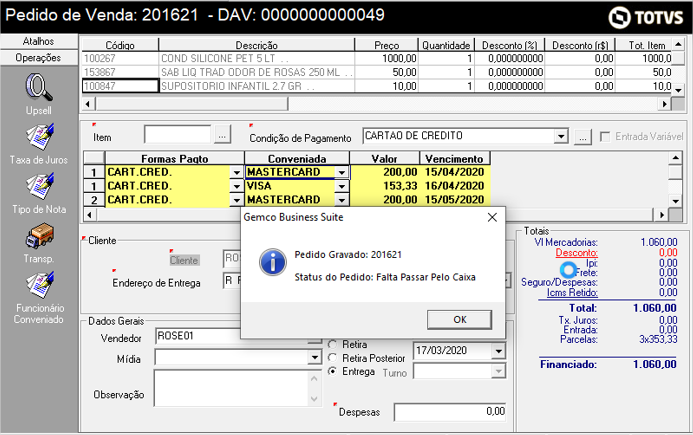
Task: Click the blue info icon in dialog
Action: pyautogui.click(x=273, y=262)
